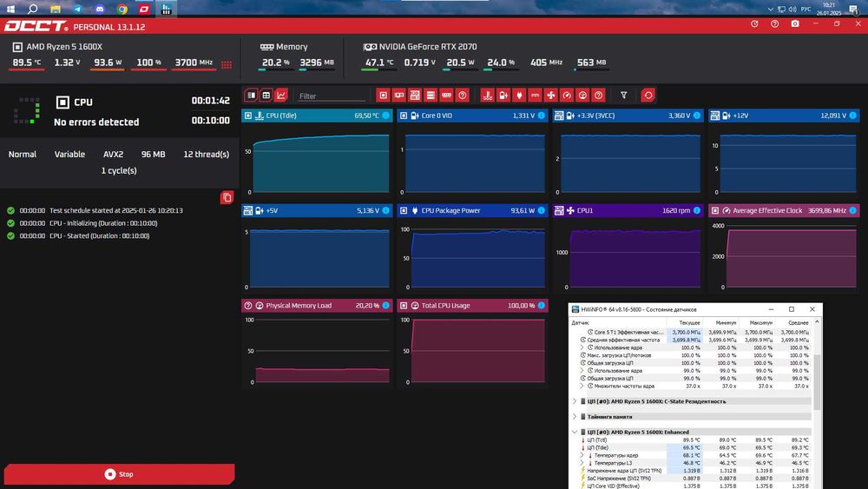
Task: Expand the Множители частоты ядра row
Action: coord(582,386)
